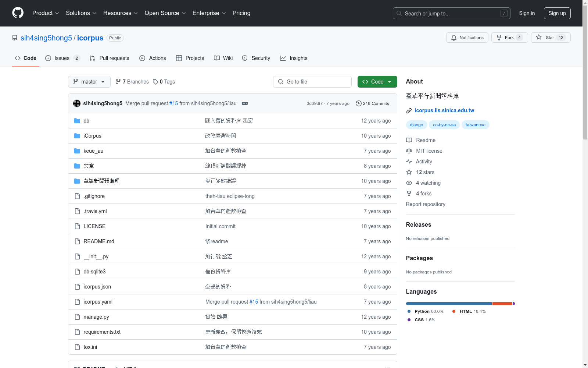Click the search magnifier icon in header
Viewport: 588px width, 368px height.
[x=399, y=13]
